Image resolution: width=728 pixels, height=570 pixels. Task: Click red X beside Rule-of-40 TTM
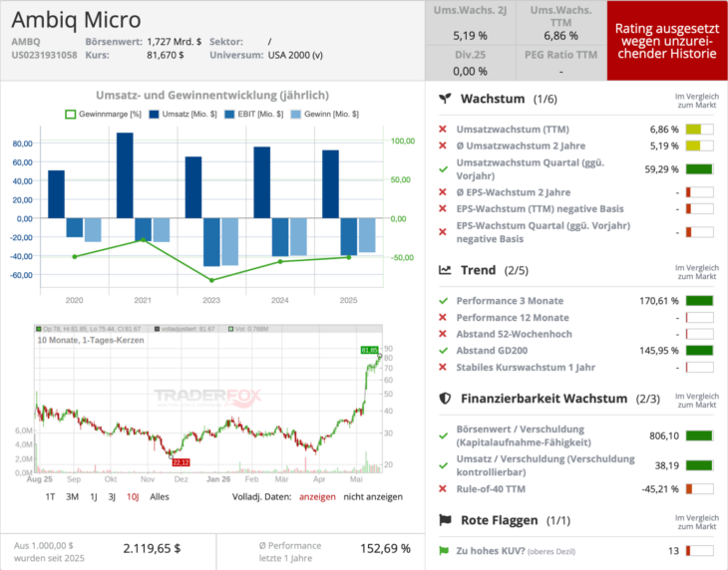tap(443, 489)
